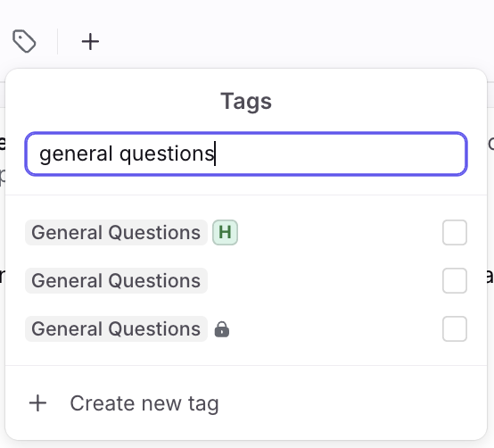
Task: Check the box for the H-badged General Questions tag
Action: click(x=454, y=232)
